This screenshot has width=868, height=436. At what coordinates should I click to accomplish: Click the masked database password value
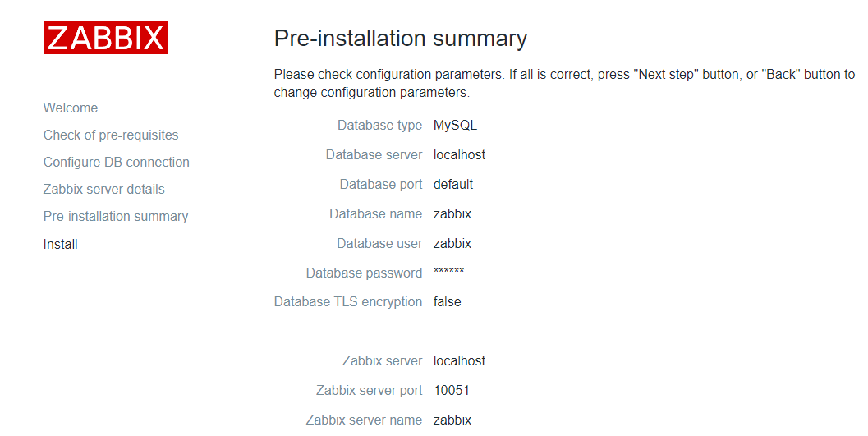[449, 273]
